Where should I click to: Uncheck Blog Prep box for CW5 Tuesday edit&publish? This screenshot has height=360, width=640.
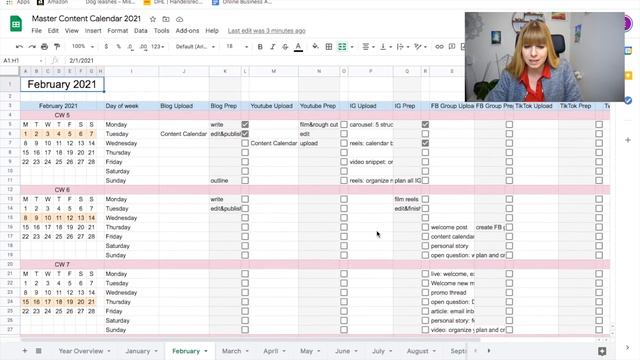[245, 134]
